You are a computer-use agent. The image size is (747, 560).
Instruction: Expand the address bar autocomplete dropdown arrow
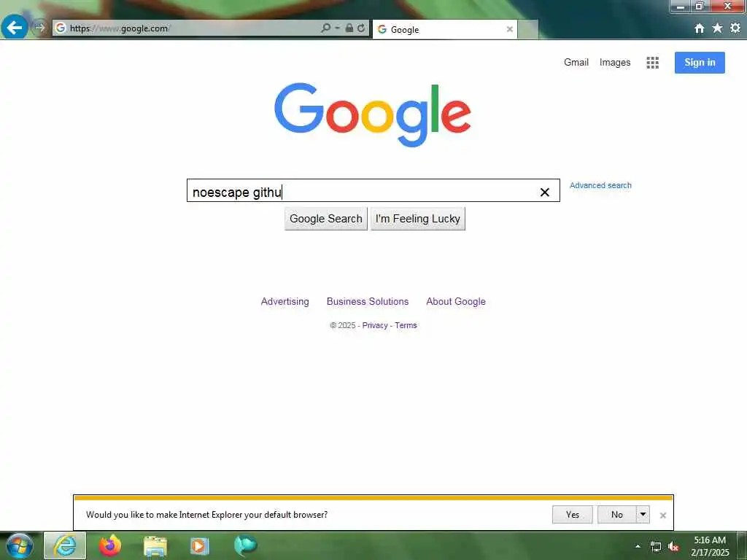[337, 28]
